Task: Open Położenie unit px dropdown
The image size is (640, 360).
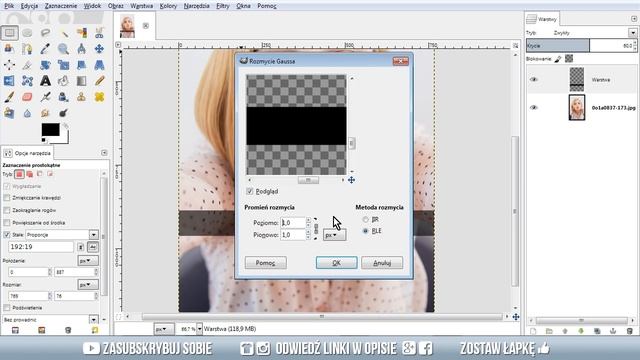Action: tap(87, 260)
